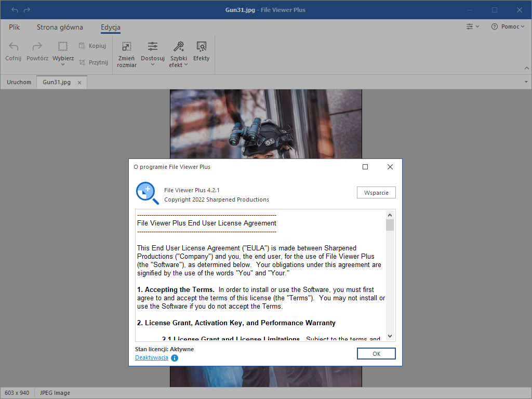The width and height of the screenshot is (532, 399).
Task: Click the JPEG Image status entry
Action: [55, 393]
